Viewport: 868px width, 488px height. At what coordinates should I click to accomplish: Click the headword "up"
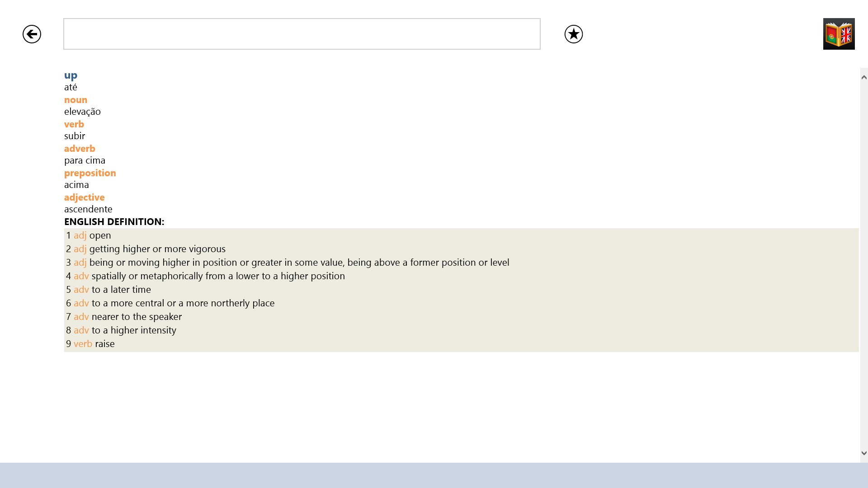point(71,75)
